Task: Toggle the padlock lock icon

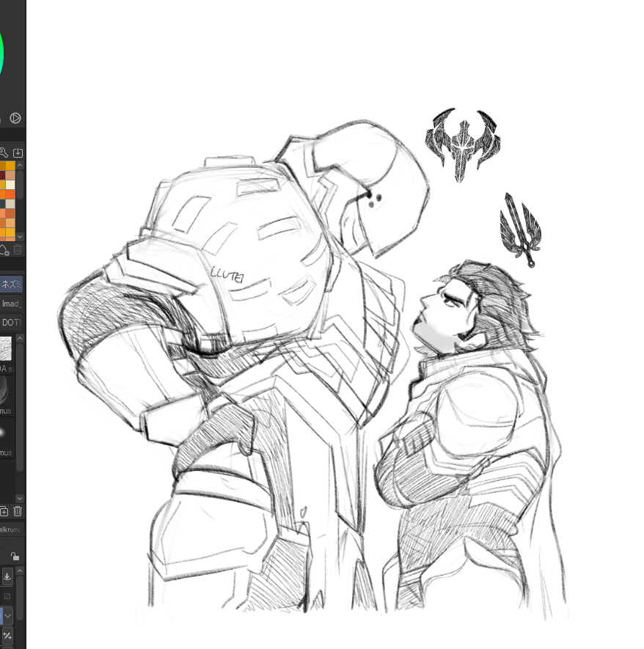Action: pyautogui.click(x=15, y=556)
